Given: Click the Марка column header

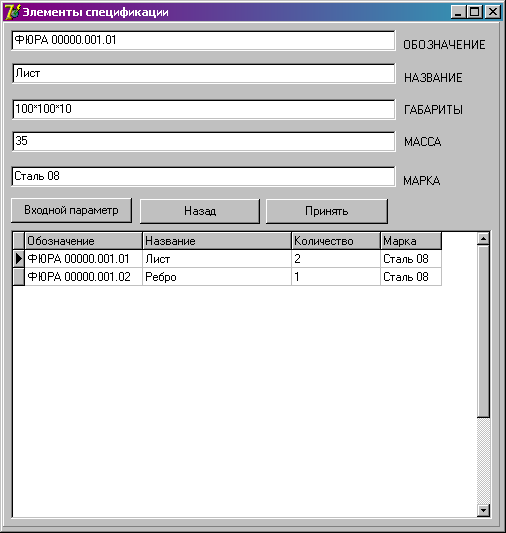Looking at the screenshot, I should [x=411, y=241].
